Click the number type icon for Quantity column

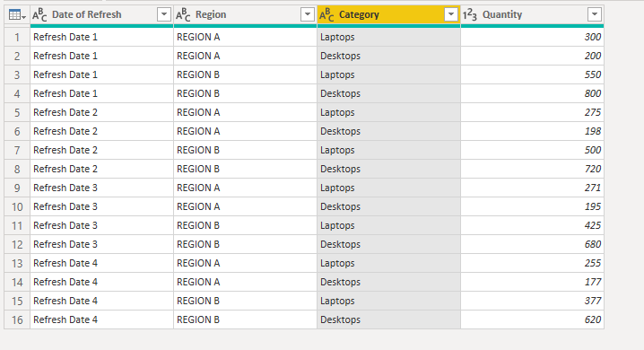[470, 14]
